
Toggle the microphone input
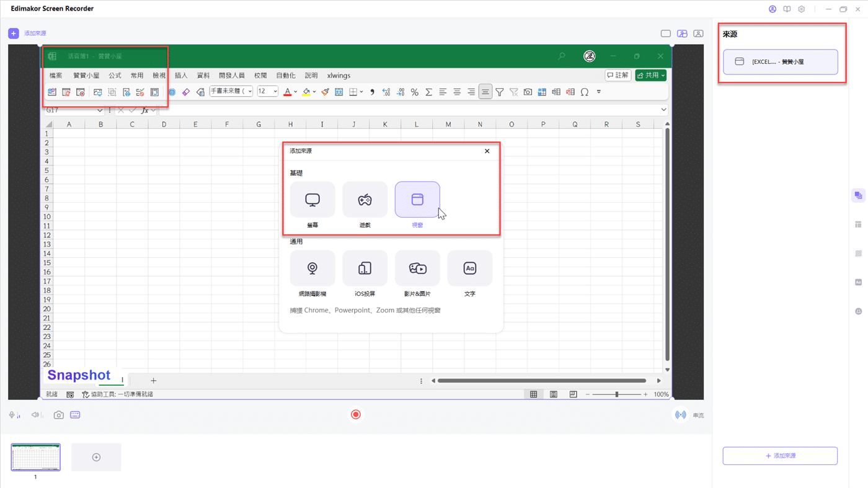13,415
